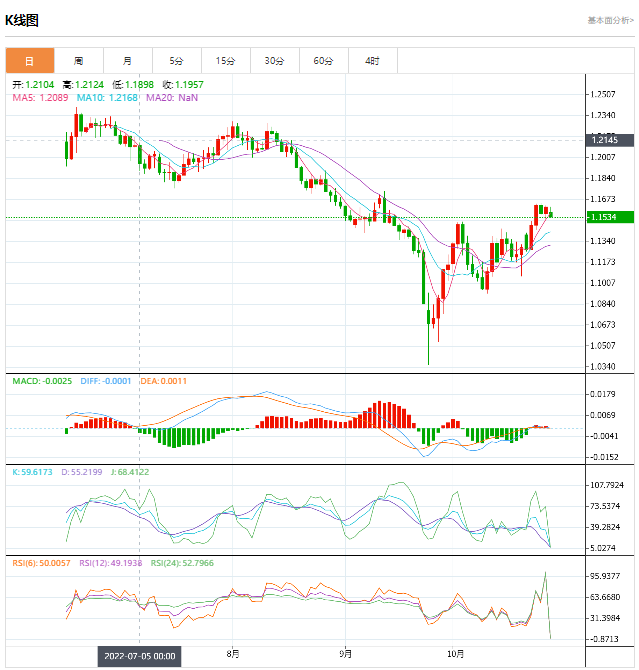639x670 pixels.
Task: Open the 15分 interval tab
Action: point(226,61)
